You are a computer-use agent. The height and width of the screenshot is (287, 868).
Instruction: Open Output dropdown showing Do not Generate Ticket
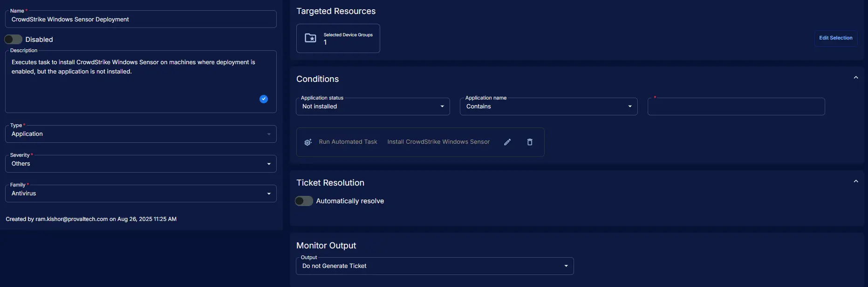tap(434, 266)
